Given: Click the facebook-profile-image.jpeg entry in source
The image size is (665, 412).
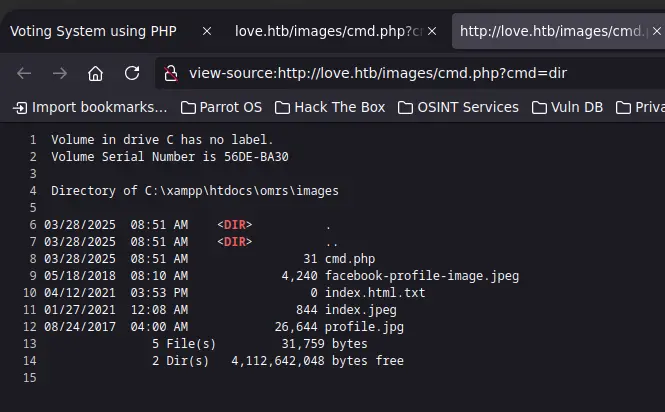Looking at the screenshot, I should click(421, 276).
